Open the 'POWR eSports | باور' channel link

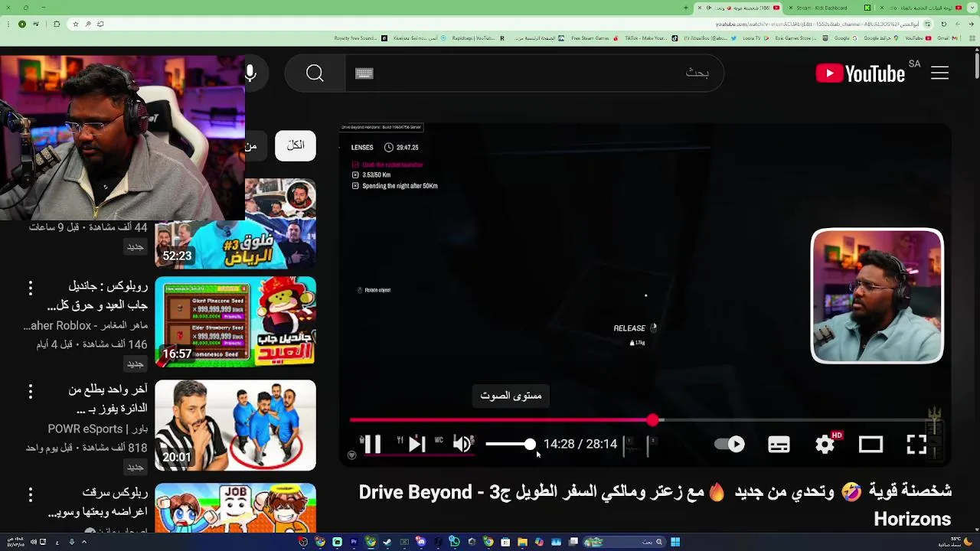[x=97, y=429]
